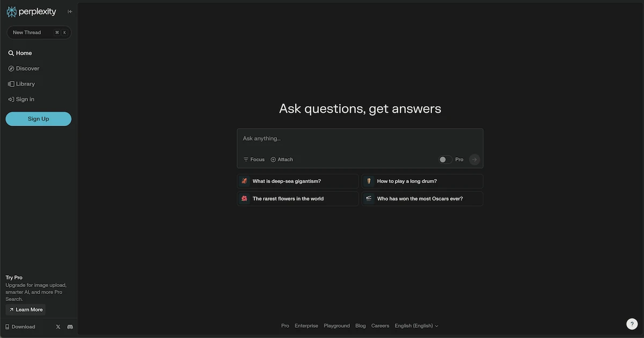The image size is (644, 338).
Task: Click the Ask anything input field
Action: point(360,139)
